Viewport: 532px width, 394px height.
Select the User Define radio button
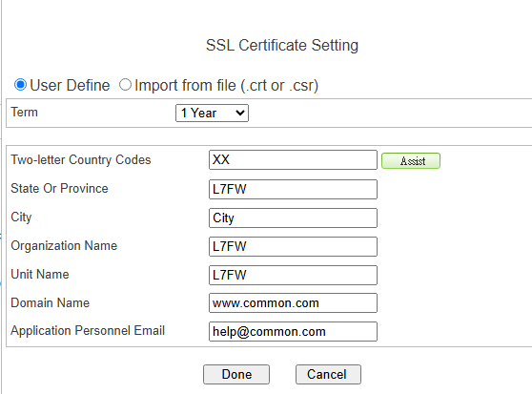[20, 85]
